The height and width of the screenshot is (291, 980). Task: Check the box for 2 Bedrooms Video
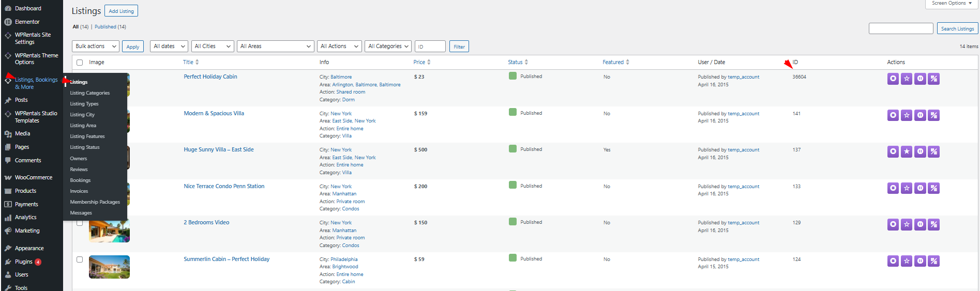click(80, 223)
